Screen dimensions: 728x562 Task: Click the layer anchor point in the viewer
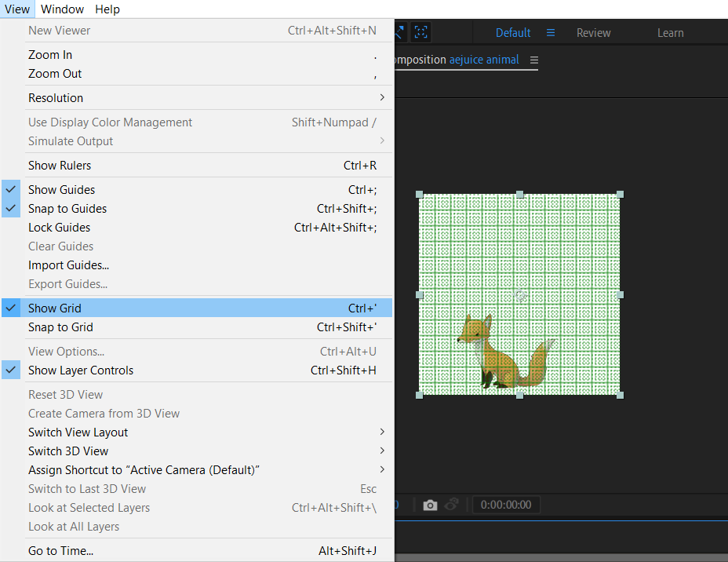coord(520,295)
